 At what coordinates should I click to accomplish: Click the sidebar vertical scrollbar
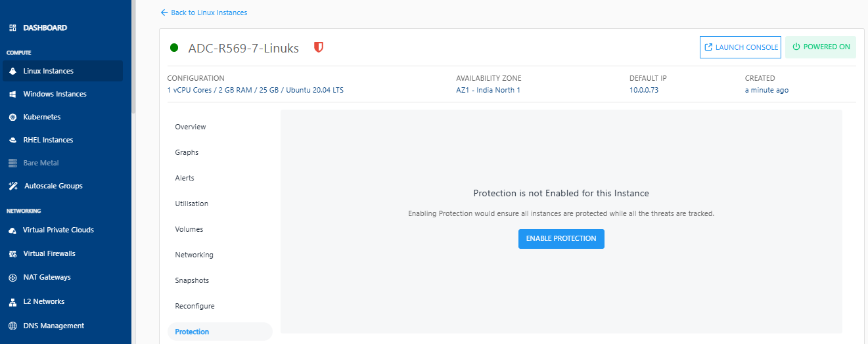[x=133, y=56]
